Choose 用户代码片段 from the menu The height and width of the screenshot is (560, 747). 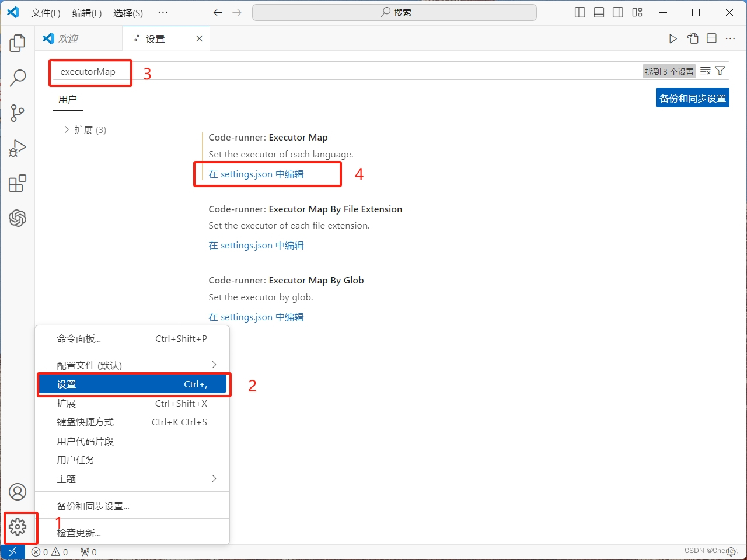coord(132,441)
